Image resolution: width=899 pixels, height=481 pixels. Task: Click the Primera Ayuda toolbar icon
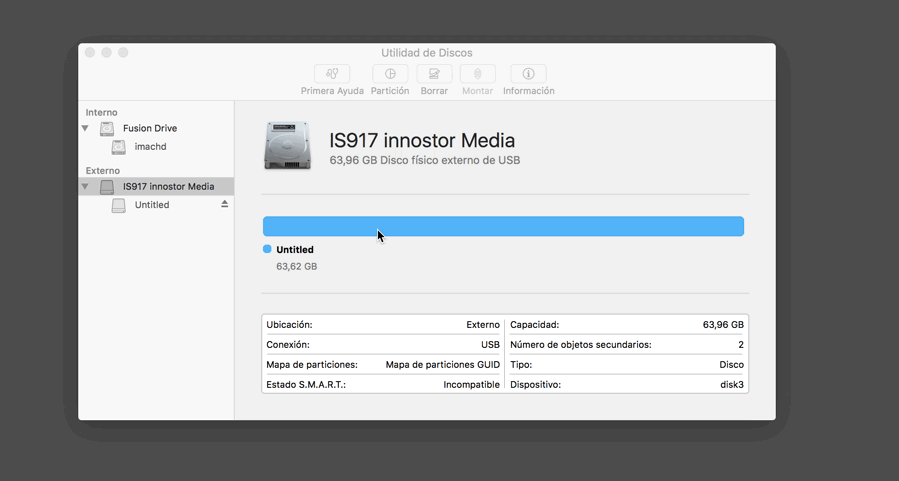click(x=332, y=74)
